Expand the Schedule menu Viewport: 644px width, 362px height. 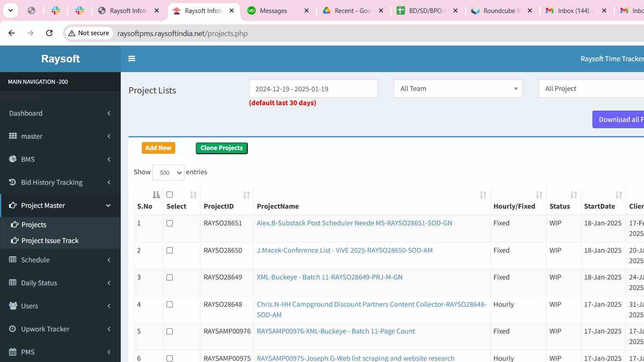click(60, 260)
